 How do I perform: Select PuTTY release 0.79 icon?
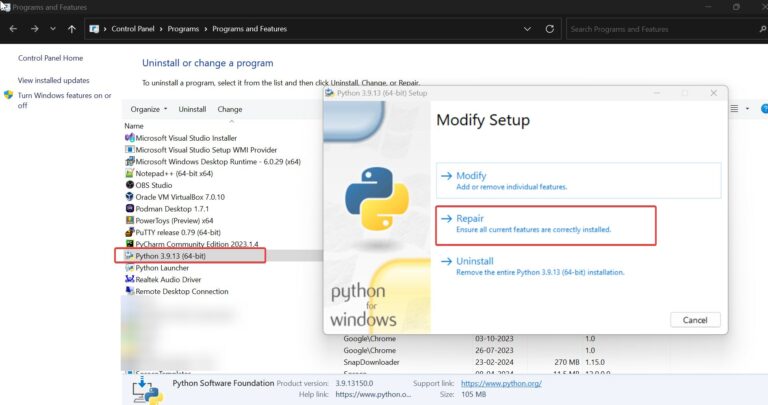coord(129,232)
